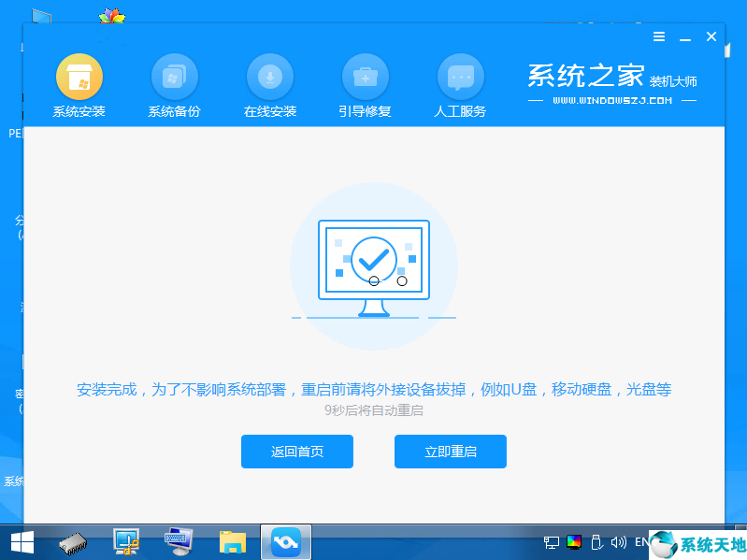Click the 立即重启 button

451,452
